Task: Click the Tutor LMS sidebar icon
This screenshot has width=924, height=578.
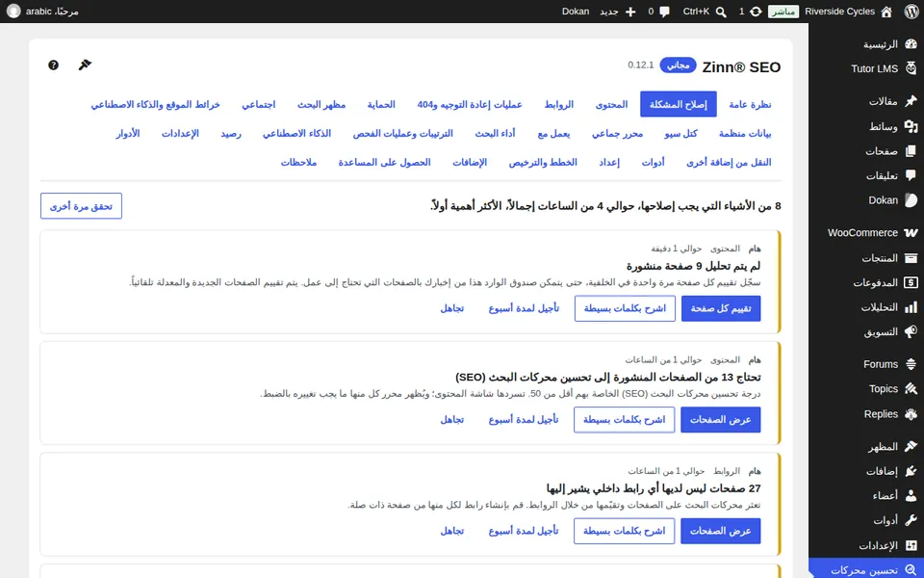Action: point(911,68)
